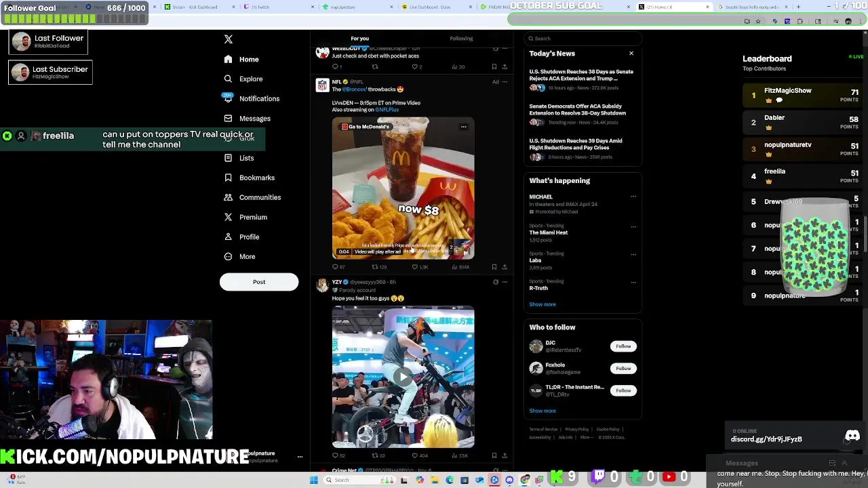The height and width of the screenshot is (488, 868).
Task: Switch to the Following tab
Action: 461,39
